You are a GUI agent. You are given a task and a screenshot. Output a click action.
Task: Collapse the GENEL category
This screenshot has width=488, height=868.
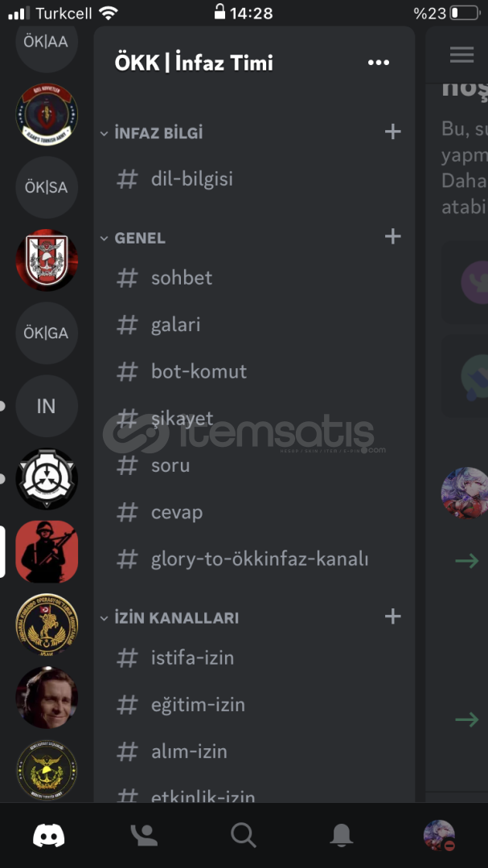[133, 238]
